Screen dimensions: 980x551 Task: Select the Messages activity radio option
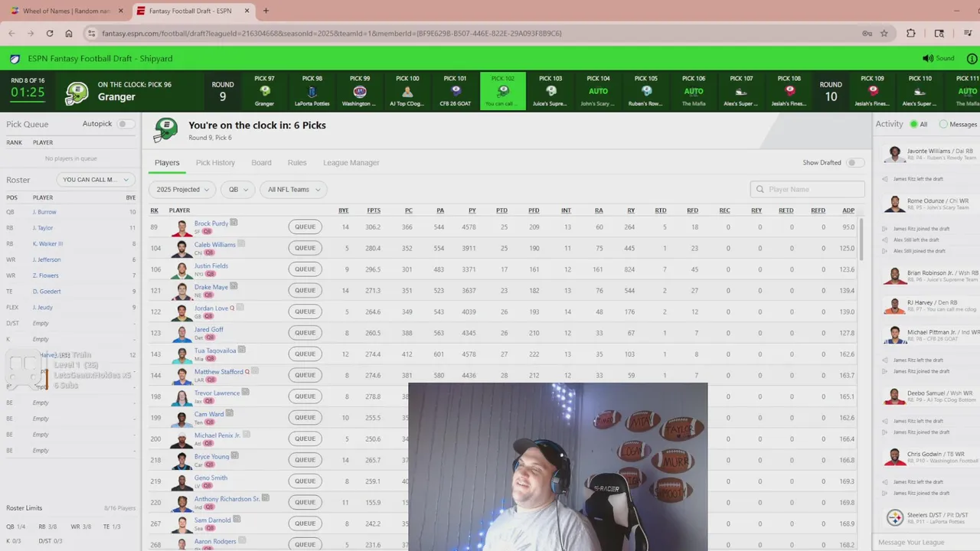[x=943, y=124]
